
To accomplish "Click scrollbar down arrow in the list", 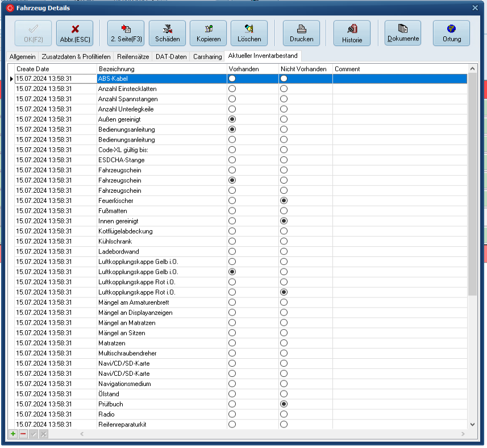I will click(x=472, y=424).
